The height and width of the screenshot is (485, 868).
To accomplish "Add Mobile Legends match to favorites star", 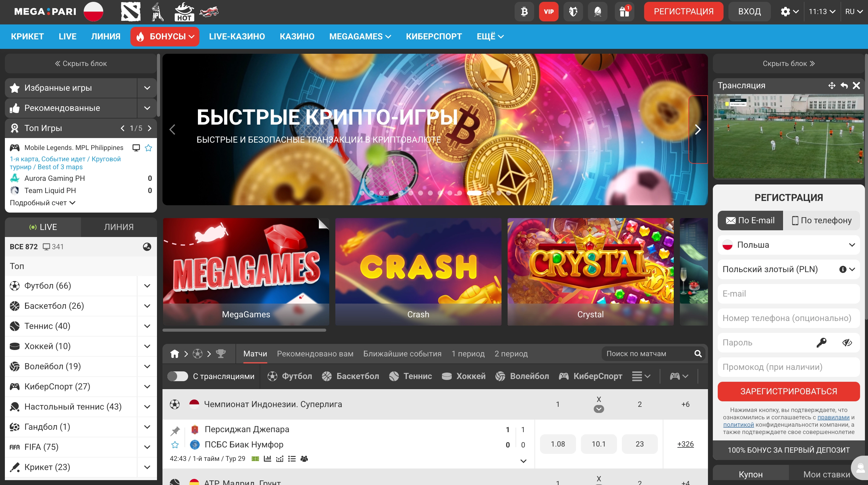I will click(x=148, y=148).
